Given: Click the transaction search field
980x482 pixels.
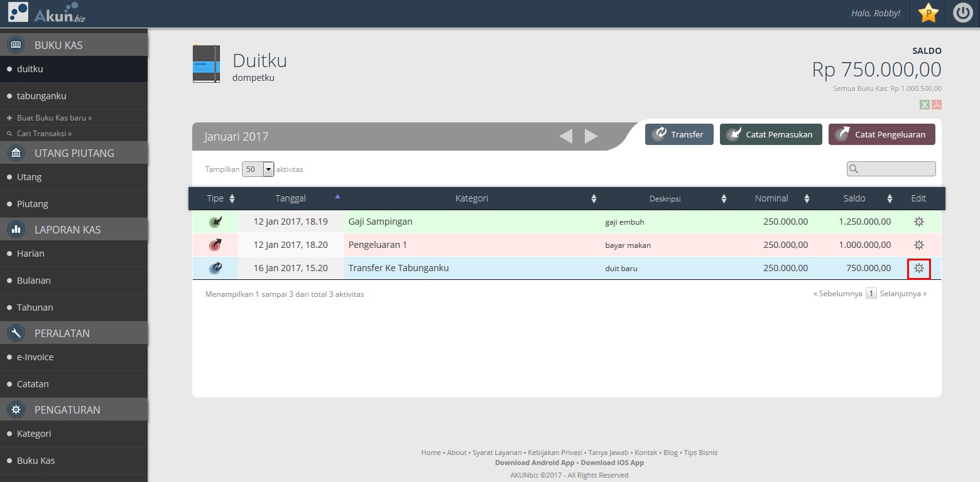Looking at the screenshot, I should (891, 169).
